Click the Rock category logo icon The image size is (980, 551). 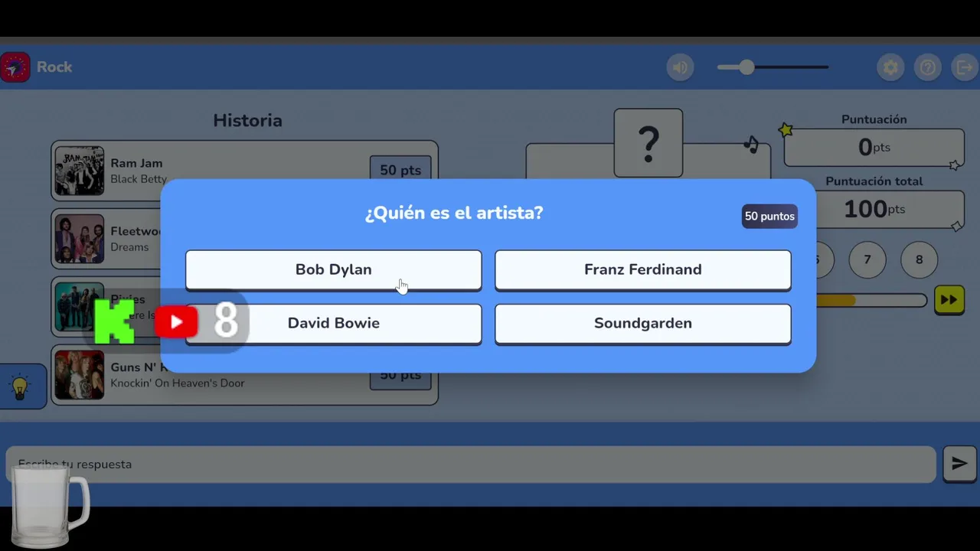(15, 67)
